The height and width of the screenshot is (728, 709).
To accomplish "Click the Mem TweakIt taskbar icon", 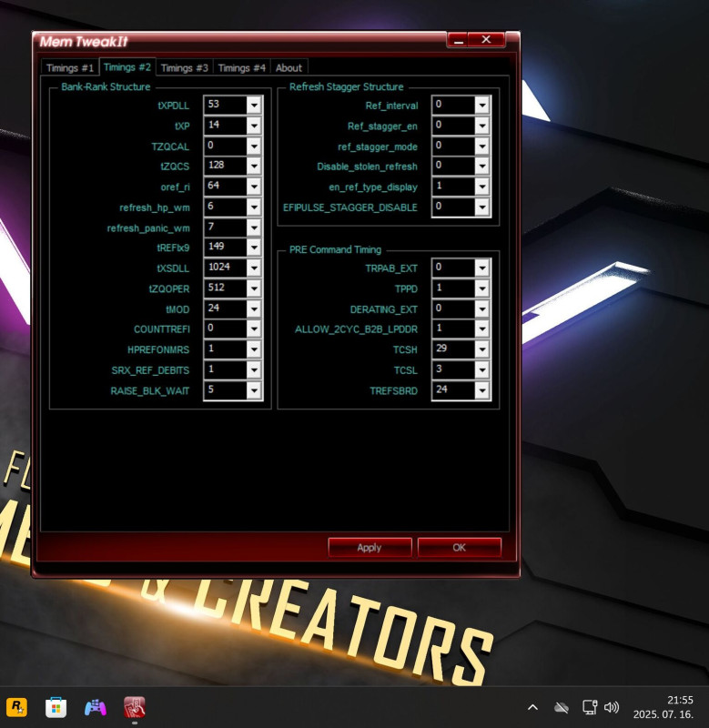I will point(134,708).
